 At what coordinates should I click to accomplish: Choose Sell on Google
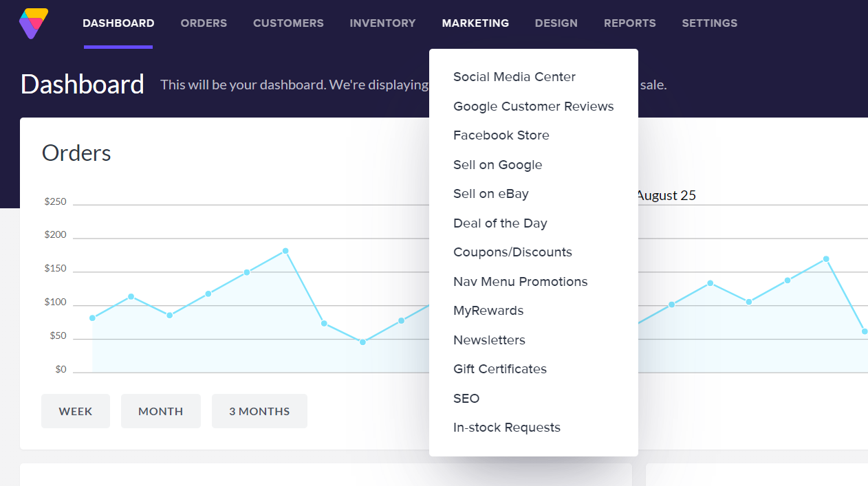(497, 164)
